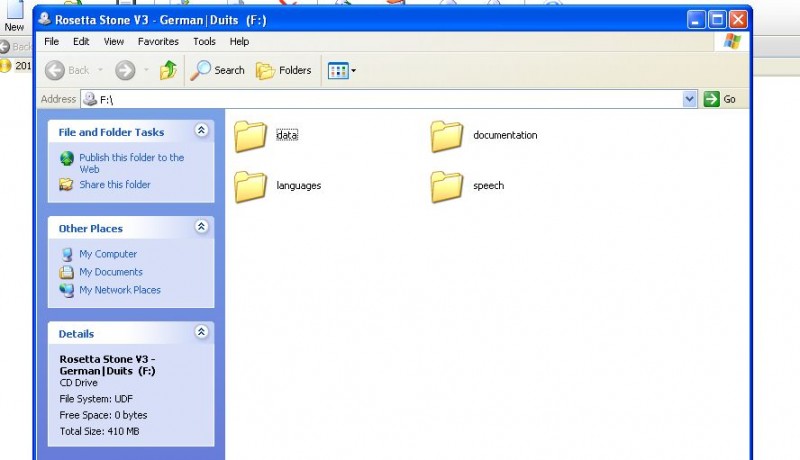Select the languages folder

coord(251,186)
